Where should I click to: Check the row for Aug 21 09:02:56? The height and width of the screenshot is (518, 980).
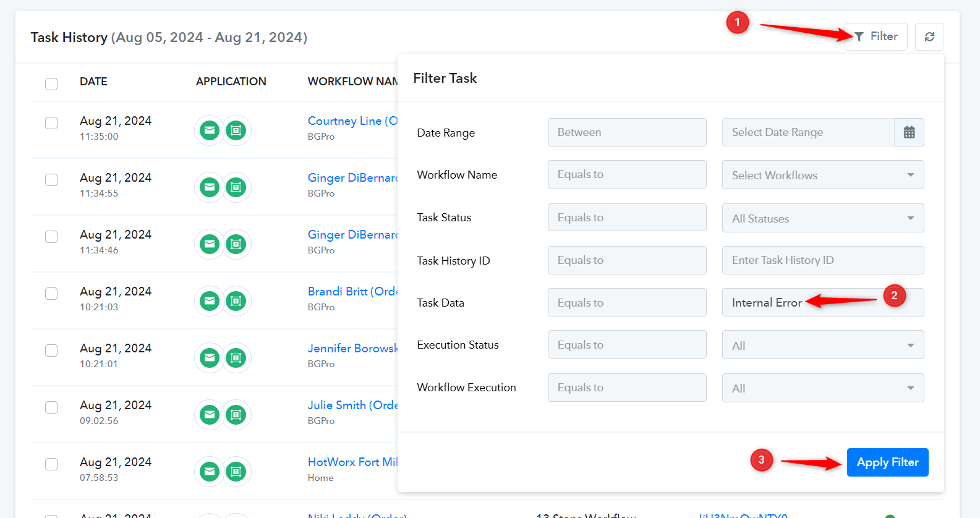pos(51,407)
